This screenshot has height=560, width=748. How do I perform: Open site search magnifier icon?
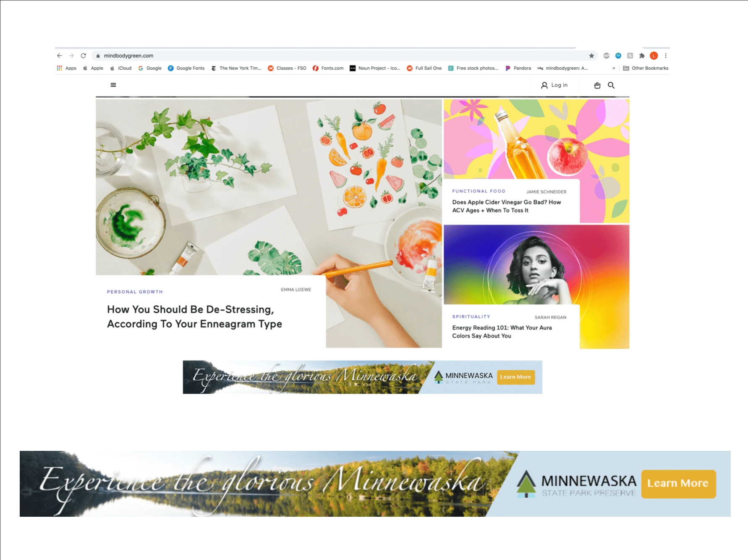pos(611,85)
